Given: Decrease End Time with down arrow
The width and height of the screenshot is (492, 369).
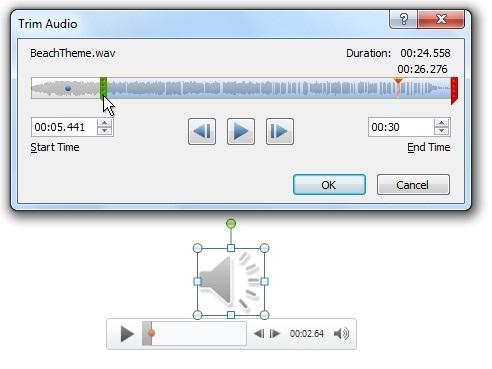Looking at the screenshot, I should [442, 131].
